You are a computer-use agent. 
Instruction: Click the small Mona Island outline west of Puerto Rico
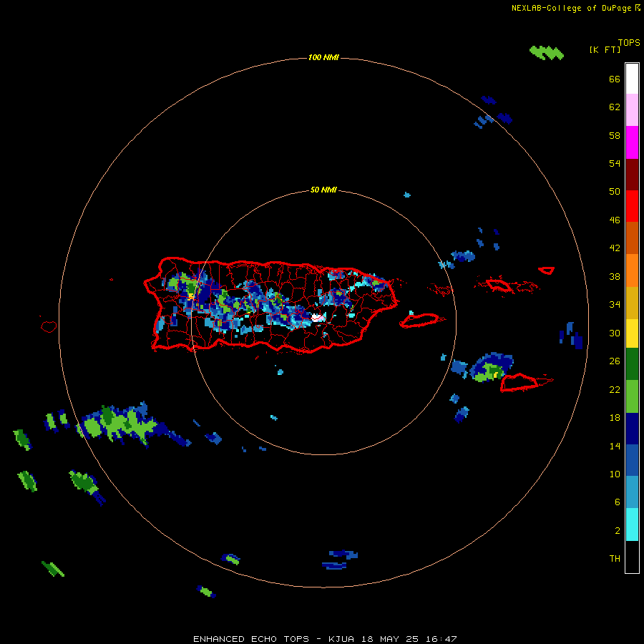click(x=49, y=326)
